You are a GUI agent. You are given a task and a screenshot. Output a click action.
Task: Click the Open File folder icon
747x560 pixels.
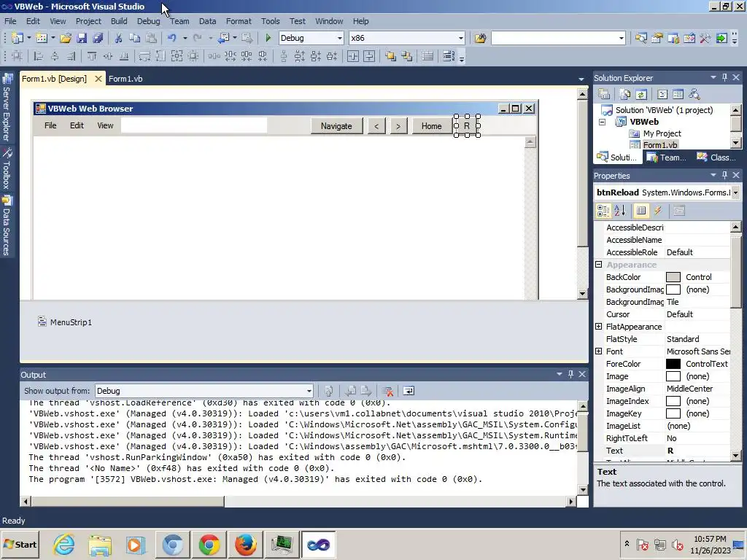[x=66, y=38]
